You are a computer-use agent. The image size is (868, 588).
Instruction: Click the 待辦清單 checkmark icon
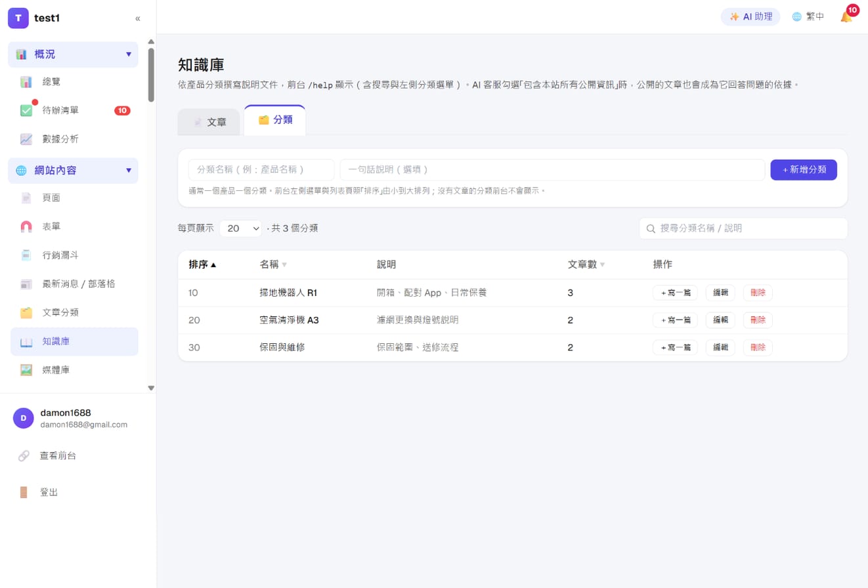[26, 110]
